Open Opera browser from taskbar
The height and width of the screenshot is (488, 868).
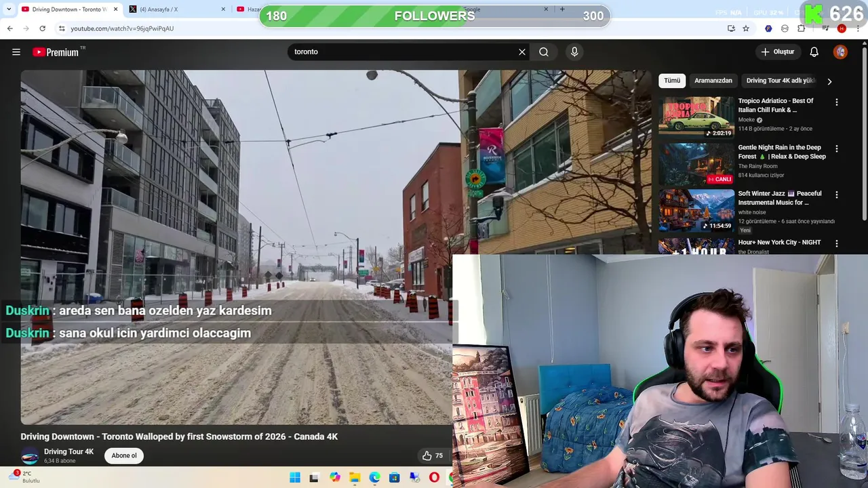[434, 478]
